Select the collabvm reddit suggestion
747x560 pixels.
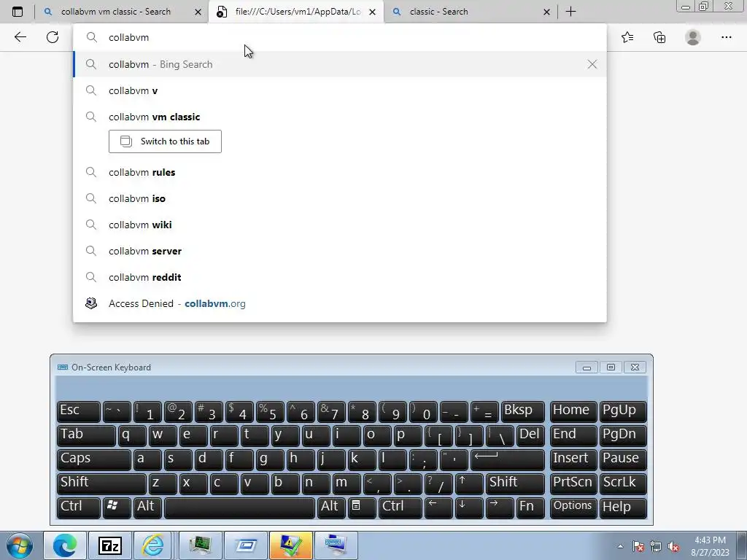(340, 277)
